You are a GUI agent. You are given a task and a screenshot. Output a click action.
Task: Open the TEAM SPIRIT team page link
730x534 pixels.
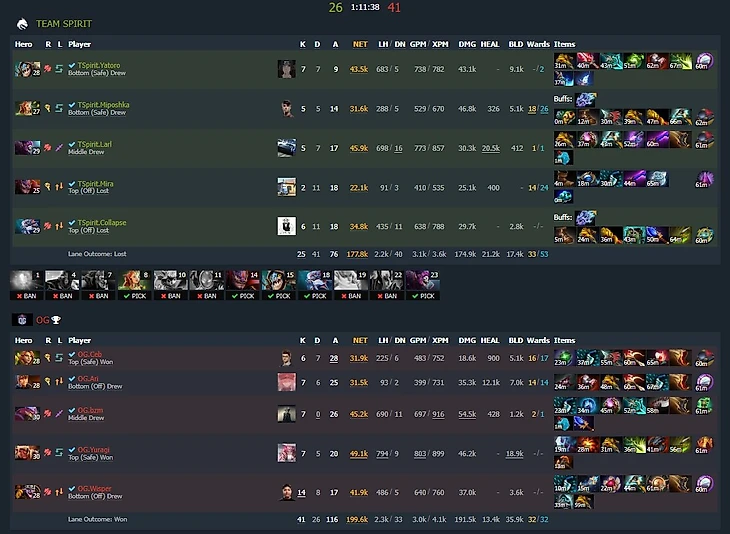pos(64,24)
